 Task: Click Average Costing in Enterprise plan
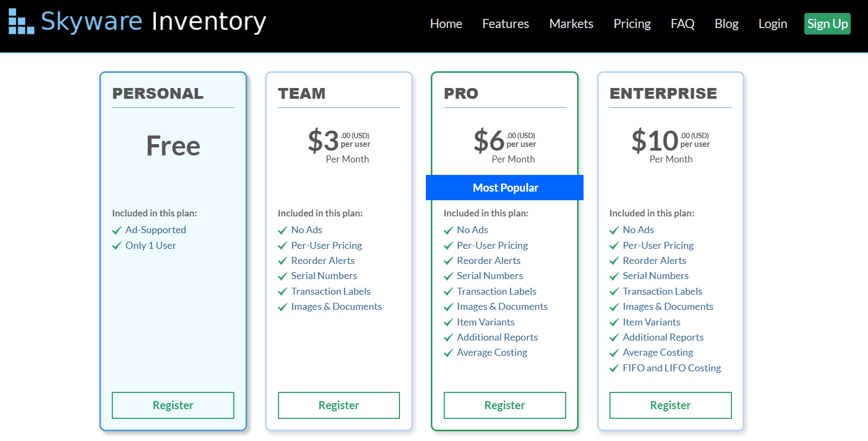click(657, 352)
